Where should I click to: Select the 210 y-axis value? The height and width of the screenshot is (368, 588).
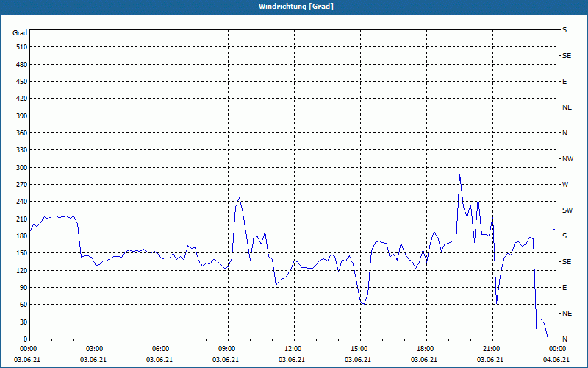point(22,219)
